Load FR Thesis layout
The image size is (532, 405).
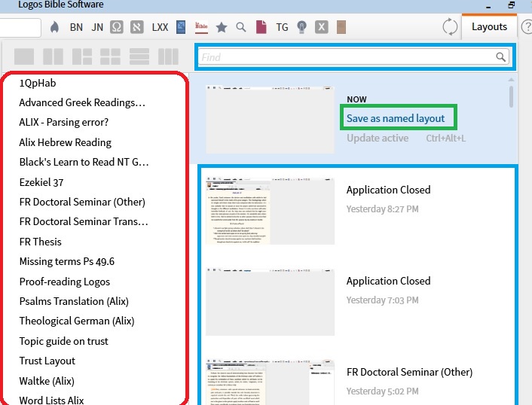pyautogui.click(x=41, y=242)
